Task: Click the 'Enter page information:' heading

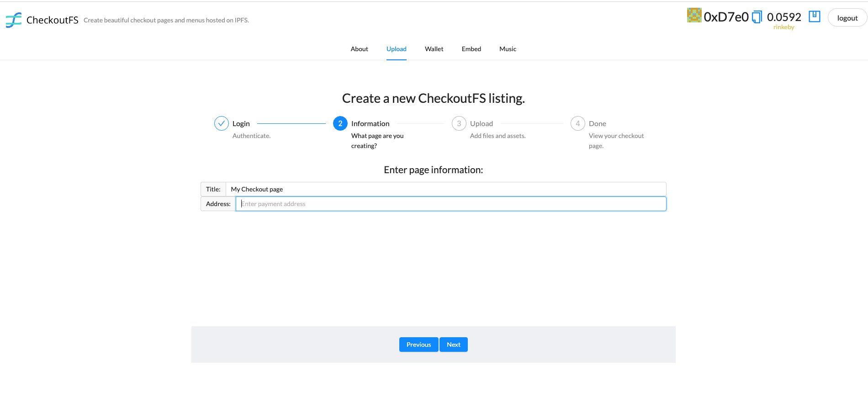Action: point(434,170)
